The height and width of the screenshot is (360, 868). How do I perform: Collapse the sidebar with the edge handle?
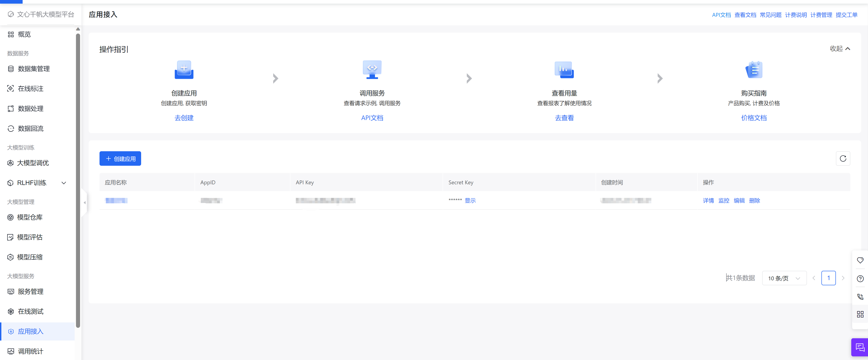coord(85,202)
